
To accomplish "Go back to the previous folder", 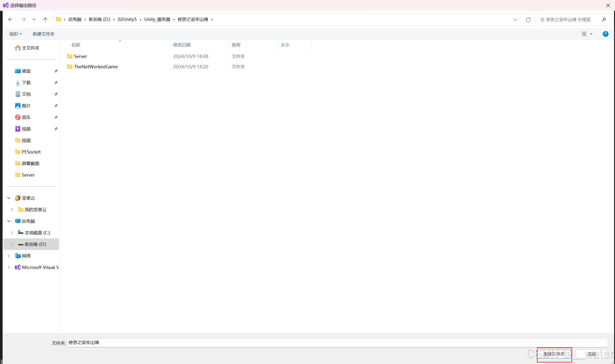I will pos(10,19).
